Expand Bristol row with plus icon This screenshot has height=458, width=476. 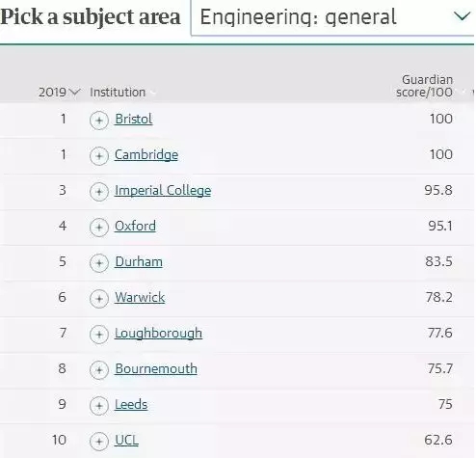click(x=99, y=121)
